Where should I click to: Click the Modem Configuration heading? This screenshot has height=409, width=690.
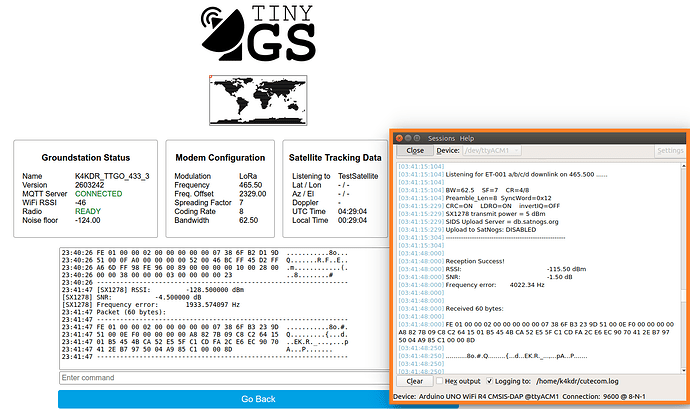coord(220,158)
